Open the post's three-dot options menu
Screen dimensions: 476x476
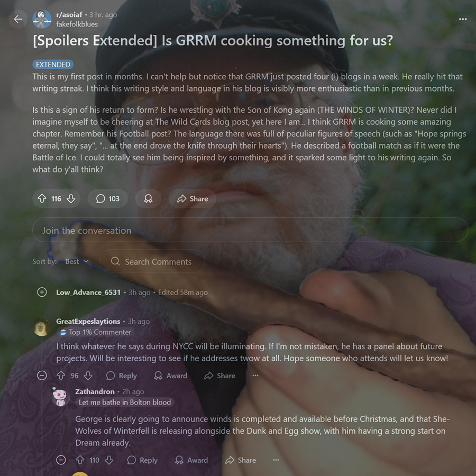463,19
